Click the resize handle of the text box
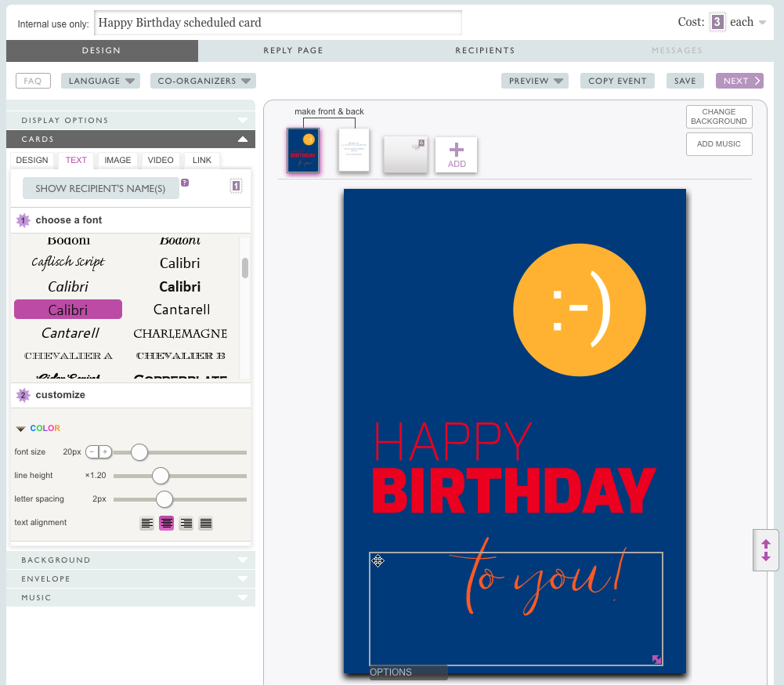The height and width of the screenshot is (685, 784). pos(656,660)
